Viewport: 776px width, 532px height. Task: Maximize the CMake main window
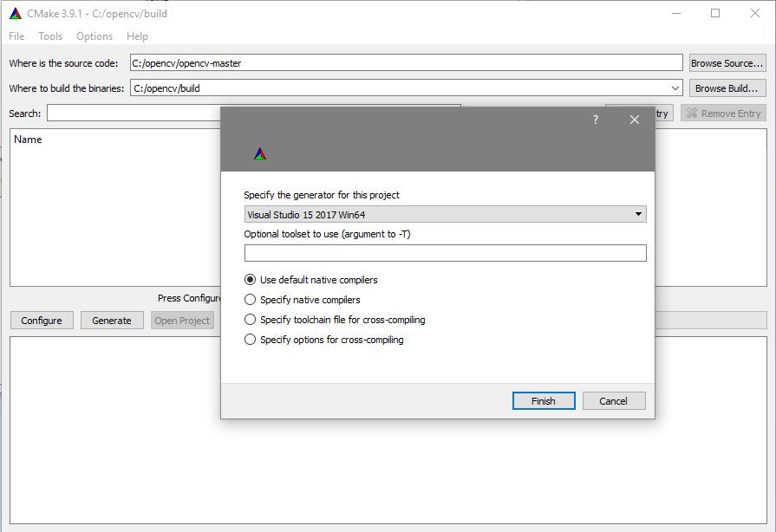tap(715, 13)
